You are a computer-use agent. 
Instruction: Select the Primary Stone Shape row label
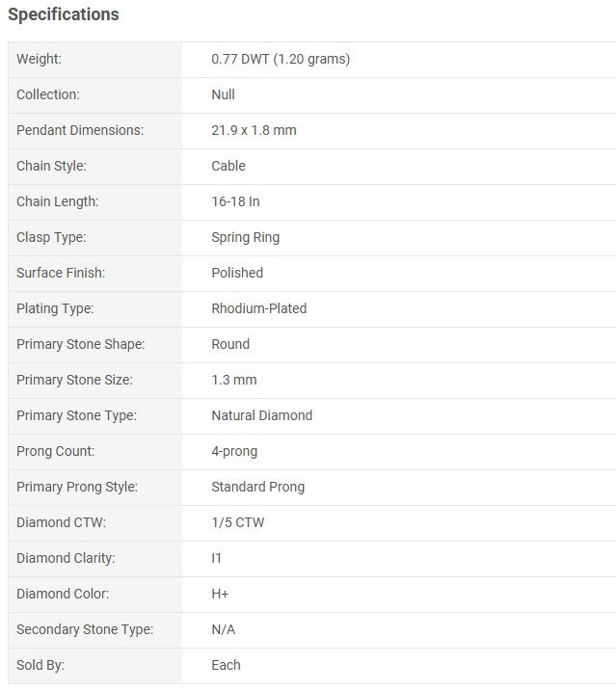click(x=81, y=345)
